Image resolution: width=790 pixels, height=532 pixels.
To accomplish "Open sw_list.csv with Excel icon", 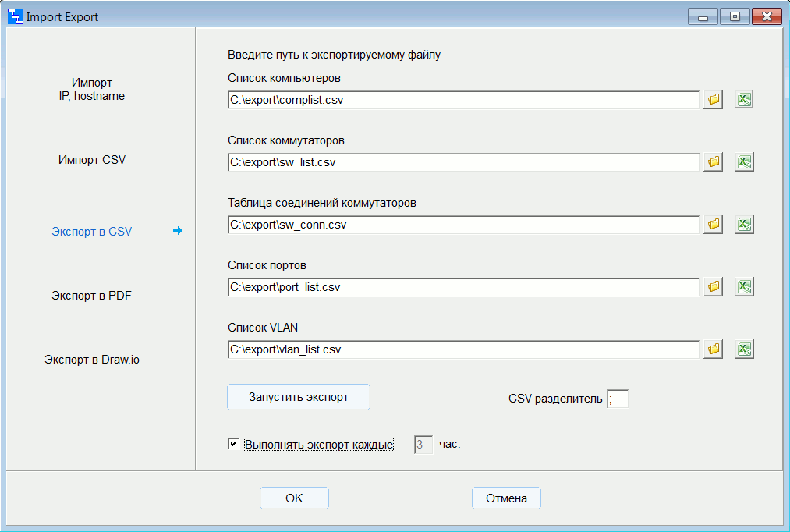I will [744, 162].
